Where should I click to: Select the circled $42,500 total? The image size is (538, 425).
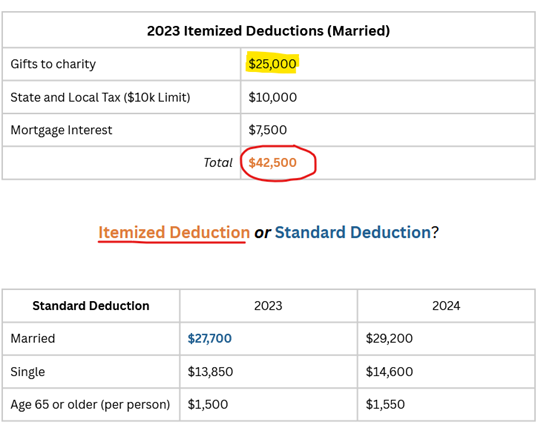[272, 163]
